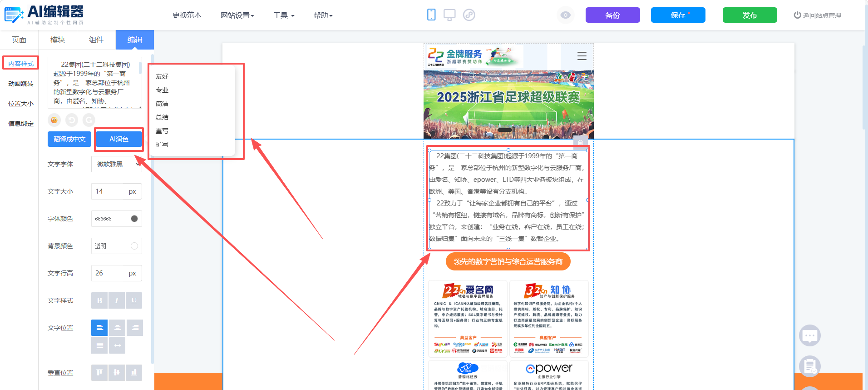Image resolution: width=868 pixels, height=390 pixels.
Task: Switch to the 组件 tab
Action: [x=96, y=40]
